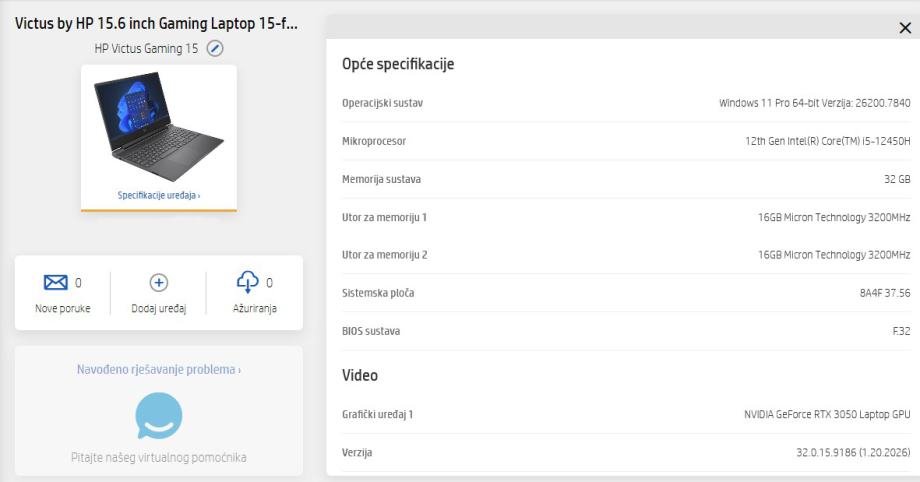Image resolution: width=920 pixels, height=482 pixels.
Task: Click Pitajte našeg virtualnog pomoćnika text
Action: (x=158, y=457)
